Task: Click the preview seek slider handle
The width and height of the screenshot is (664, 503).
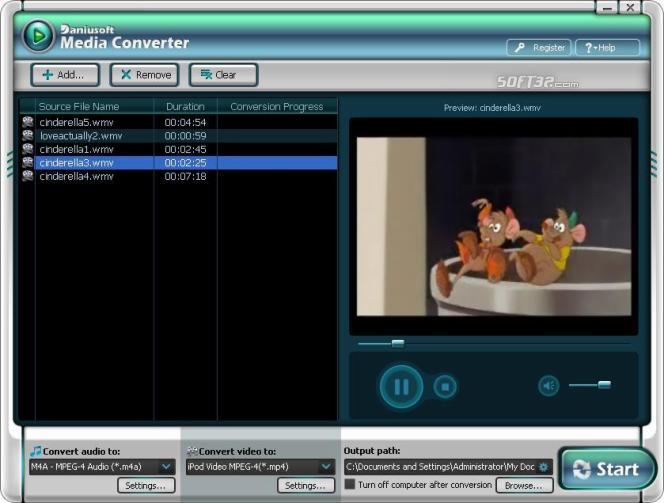Action: tap(398, 343)
